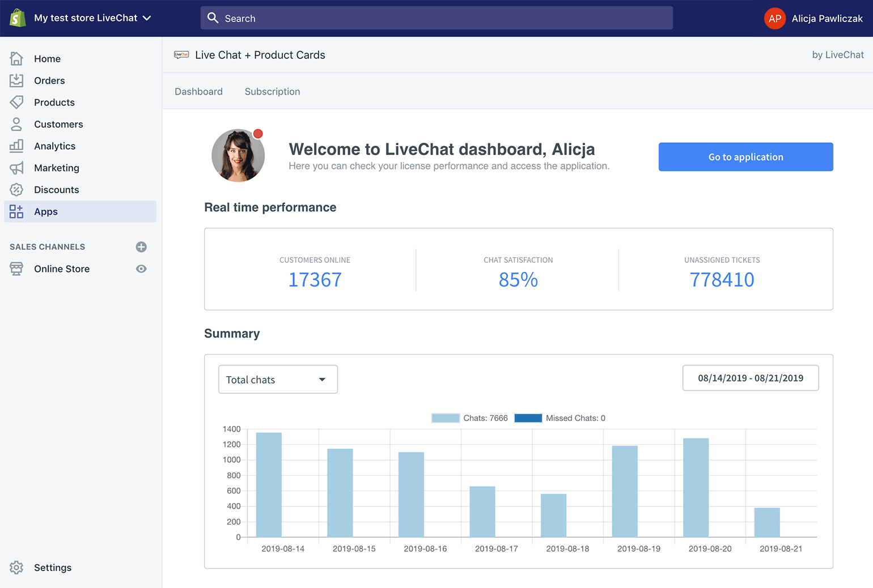Click the Marketing megaphone icon
Viewport: 873px width, 588px height.
pyautogui.click(x=16, y=168)
